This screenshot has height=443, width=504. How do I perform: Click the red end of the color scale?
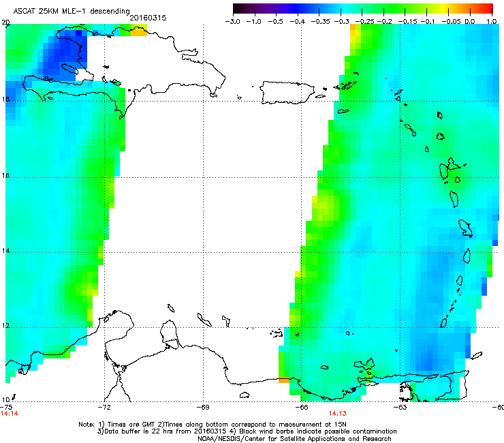pyautogui.click(x=487, y=9)
